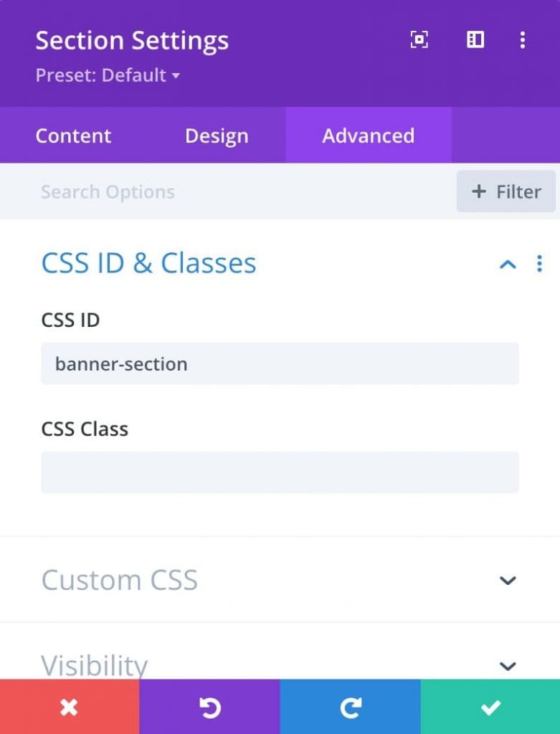Open the Section Settings three-dot menu

523,40
